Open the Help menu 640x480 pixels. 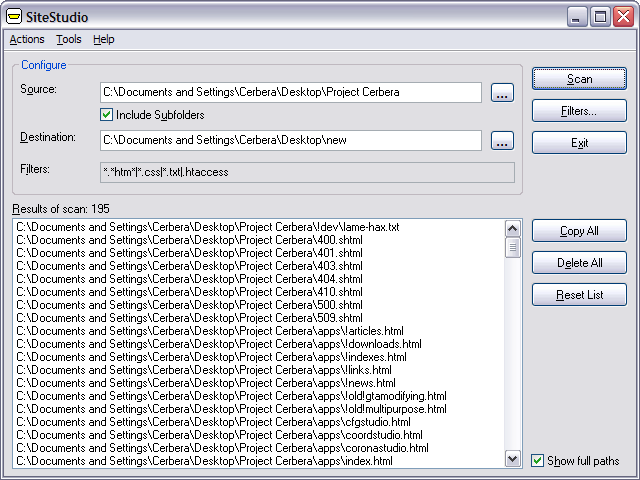tap(104, 39)
